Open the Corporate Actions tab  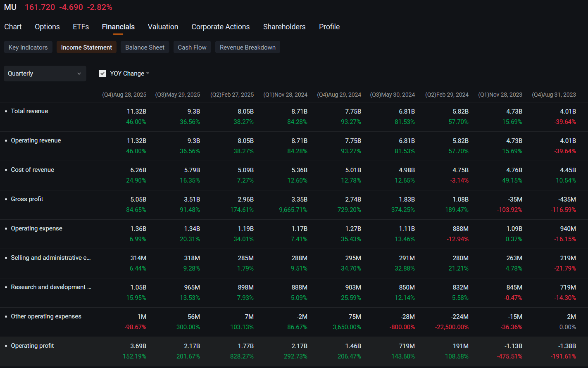point(220,27)
